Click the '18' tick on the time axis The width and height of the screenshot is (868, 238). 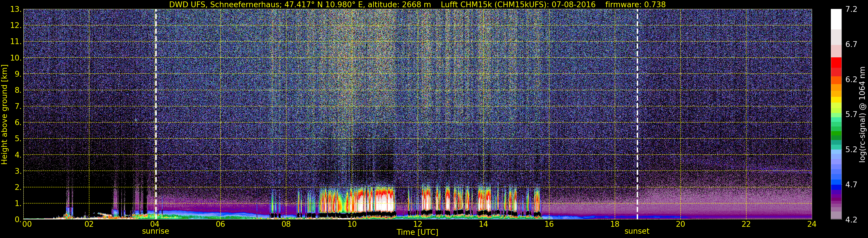pyautogui.click(x=614, y=224)
